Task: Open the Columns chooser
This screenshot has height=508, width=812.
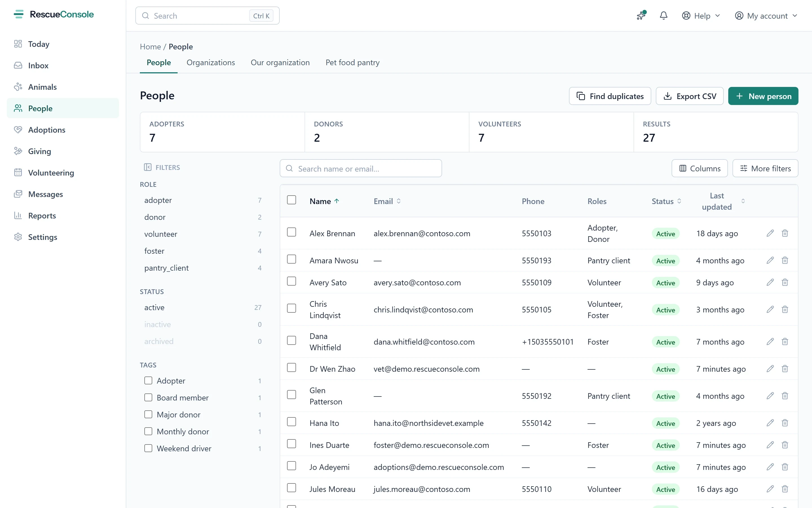Action: [700, 168]
